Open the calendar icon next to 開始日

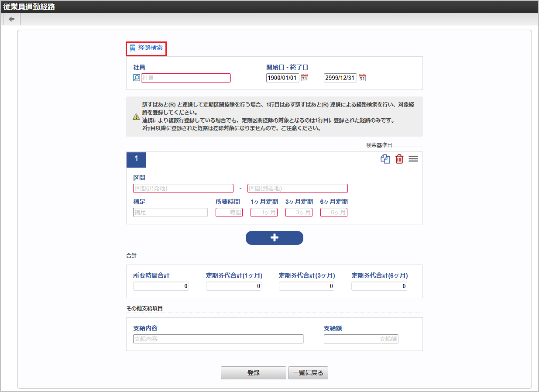[305, 77]
